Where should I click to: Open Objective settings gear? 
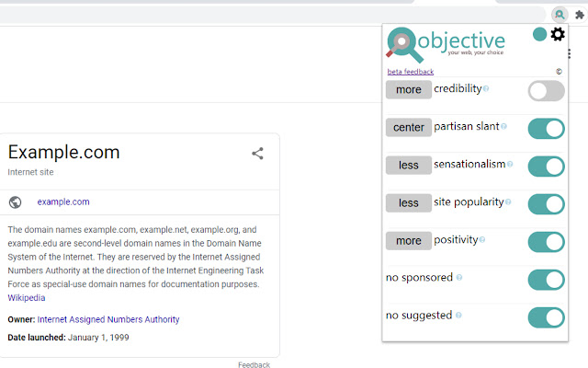coord(558,34)
